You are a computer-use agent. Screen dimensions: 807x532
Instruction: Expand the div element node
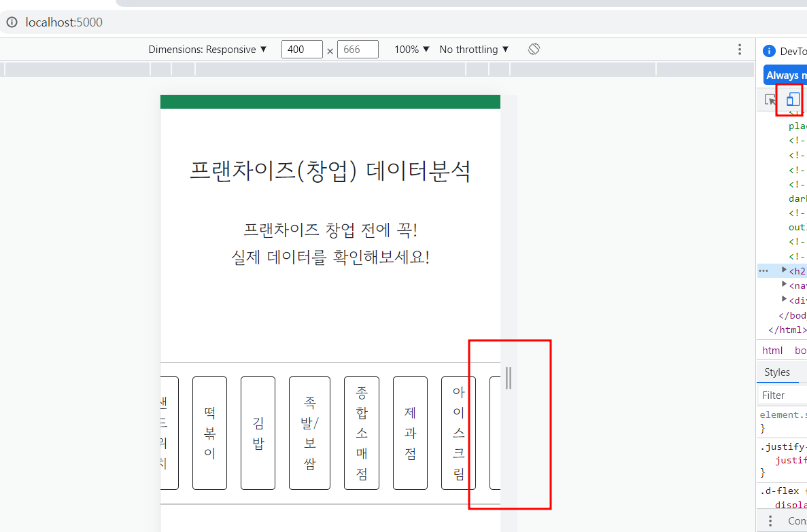tap(785, 299)
